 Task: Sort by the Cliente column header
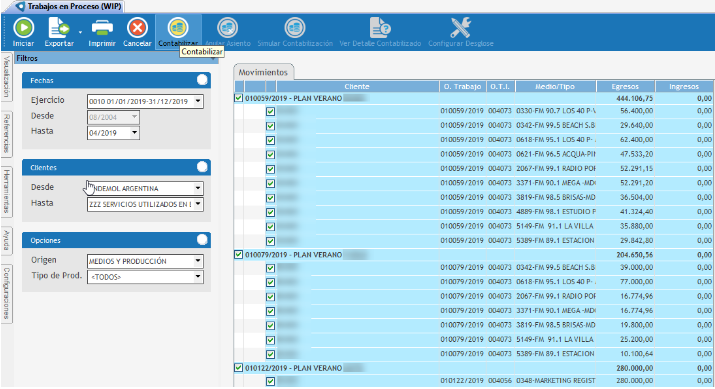pyautogui.click(x=357, y=86)
